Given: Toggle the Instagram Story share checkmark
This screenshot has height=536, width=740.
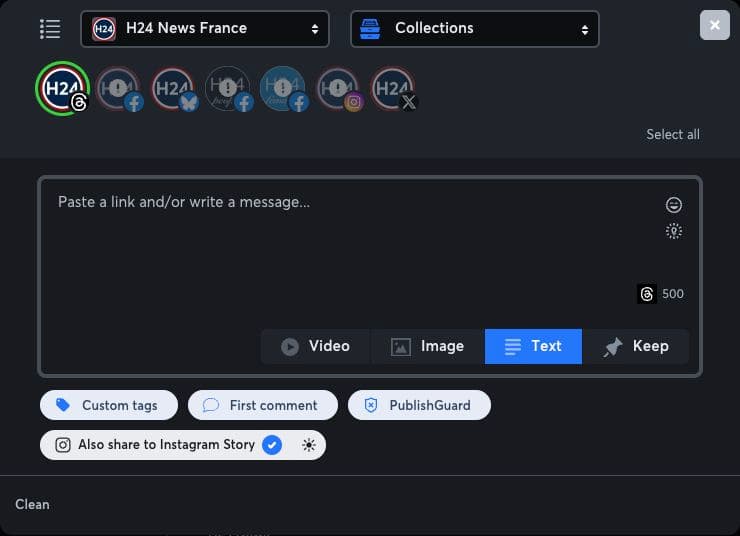Looking at the screenshot, I should pyautogui.click(x=272, y=445).
